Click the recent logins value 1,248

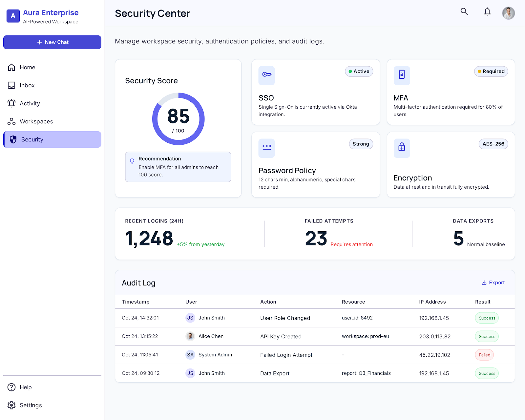pyautogui.click(x=149, y=239)
